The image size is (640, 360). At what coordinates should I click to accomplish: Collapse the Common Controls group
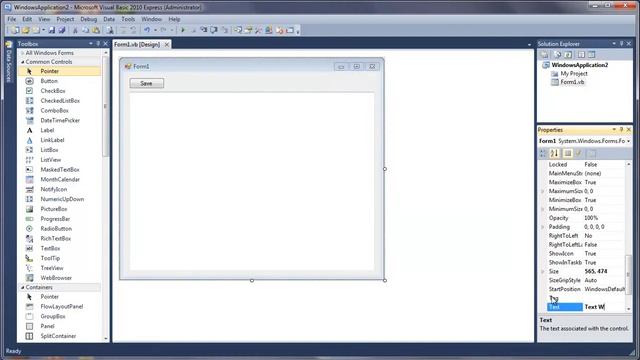pyautogui.click(x=22, y=62)
